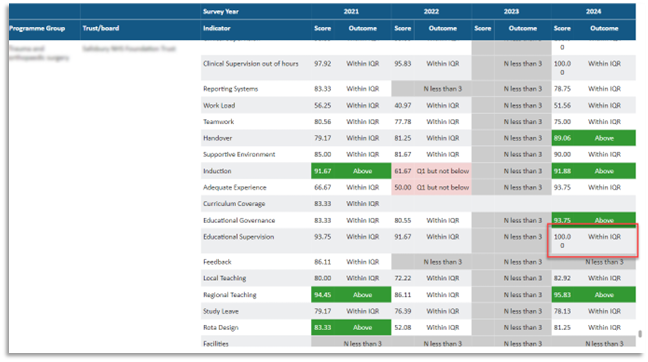The height and width of the screenshot is (362, 648).
Task: Click the 81.67 score cell
Action: pos(403,155)
